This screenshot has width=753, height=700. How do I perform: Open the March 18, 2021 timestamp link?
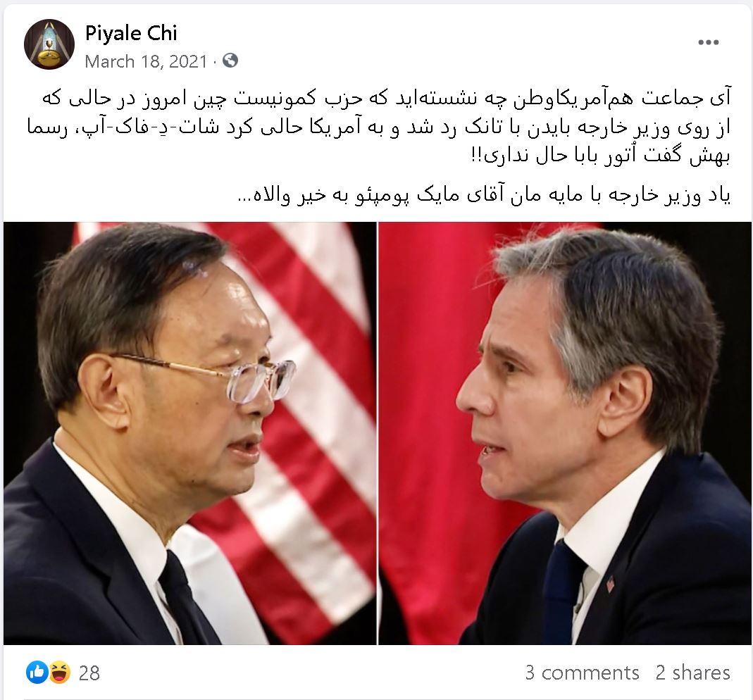tap(146, 61)
